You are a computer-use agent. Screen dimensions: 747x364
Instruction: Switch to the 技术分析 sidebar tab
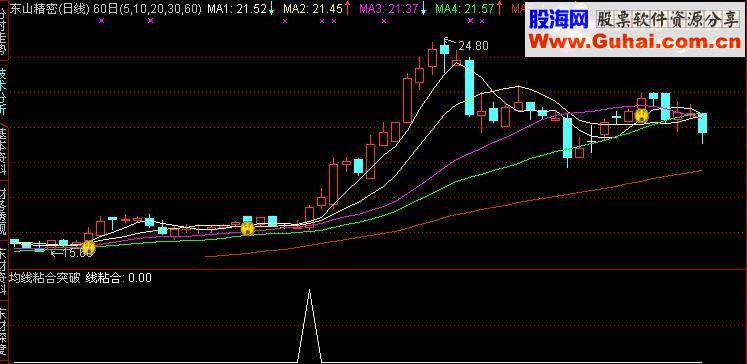click(x=3, y=91)
